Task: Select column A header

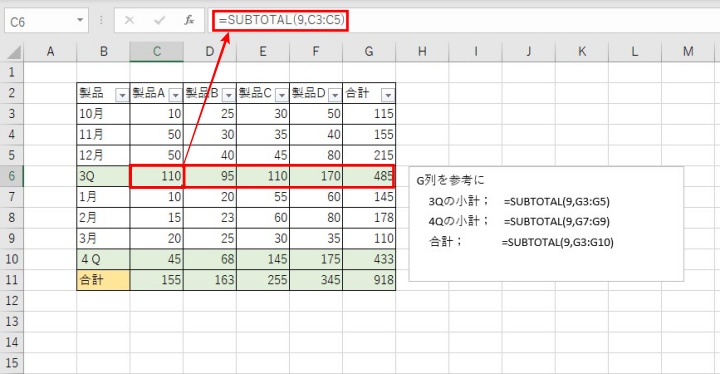Action: pos(50,51)
